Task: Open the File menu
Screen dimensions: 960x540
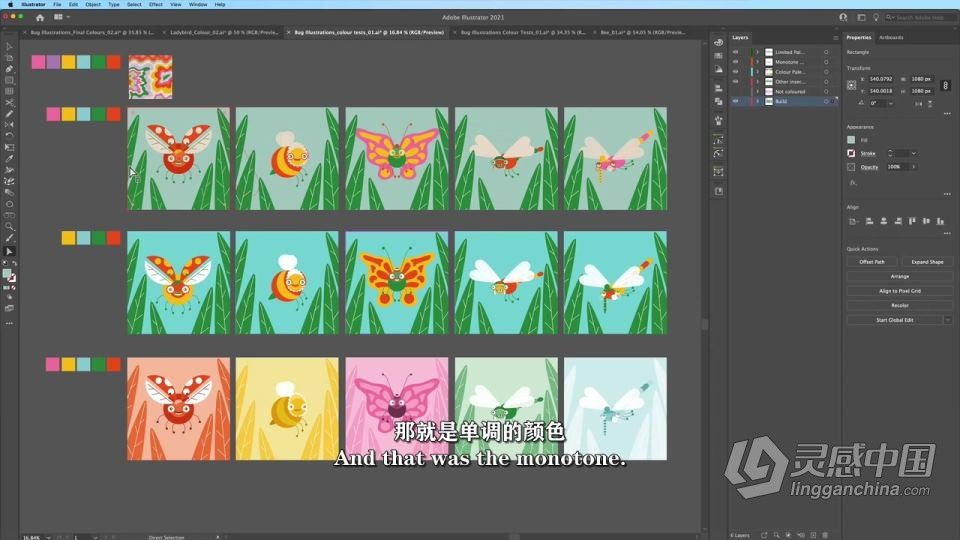Action: point(57,4)
